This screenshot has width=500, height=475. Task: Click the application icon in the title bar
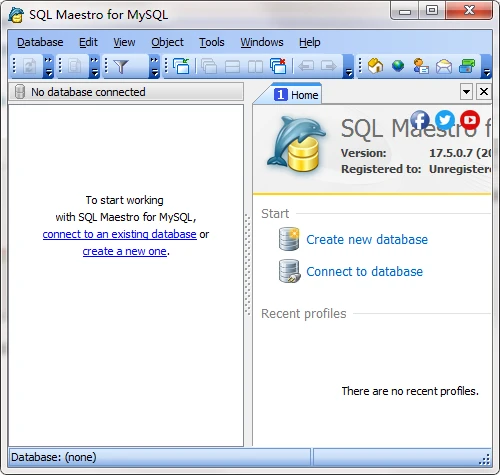[x=16, y=15]
